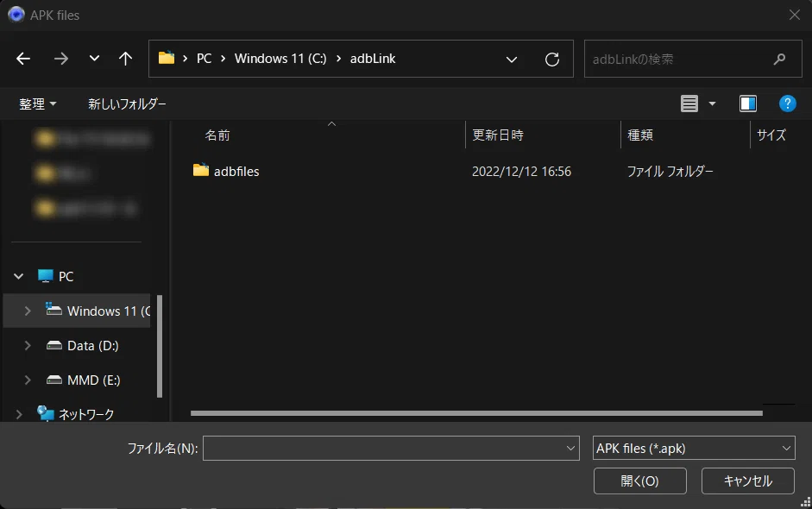Sort by 更新日時 column header
The height and width of the screenshot is (509, 812).
click(498, 135)
